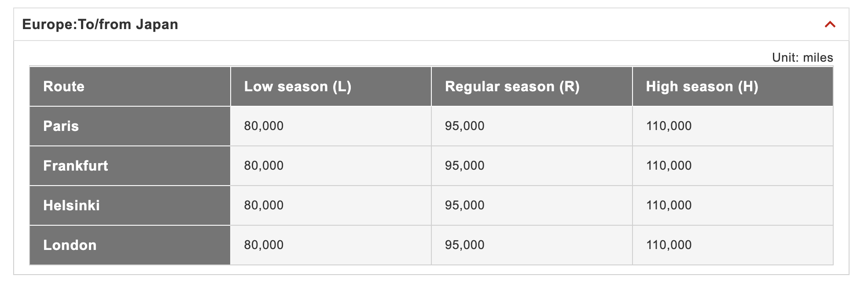Select the Route column header
This screenshot has height=283, width=868.
point(64,86)
